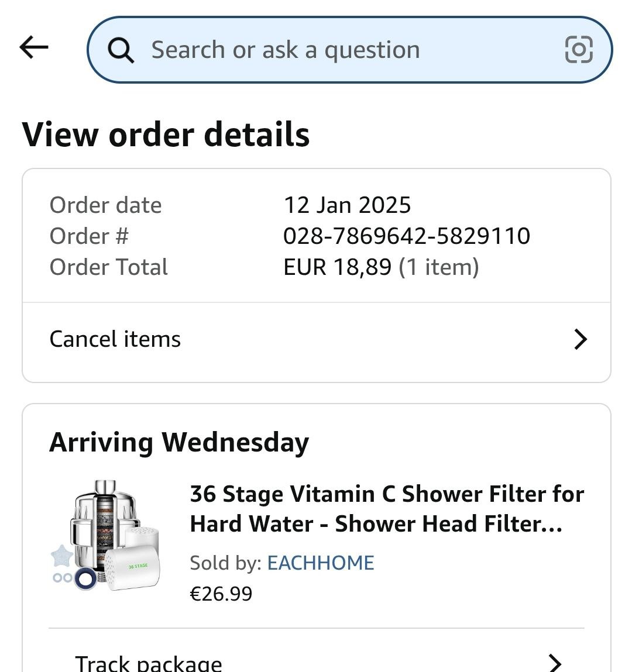Viewport: 632px width, 672px height.
Task: Expand the Cancel items chevron
Action: coord(580,339)
